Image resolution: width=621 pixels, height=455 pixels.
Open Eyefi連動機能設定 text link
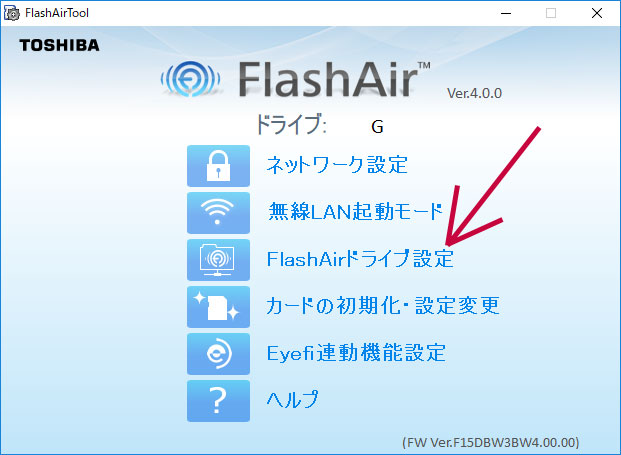coord(356,352)
